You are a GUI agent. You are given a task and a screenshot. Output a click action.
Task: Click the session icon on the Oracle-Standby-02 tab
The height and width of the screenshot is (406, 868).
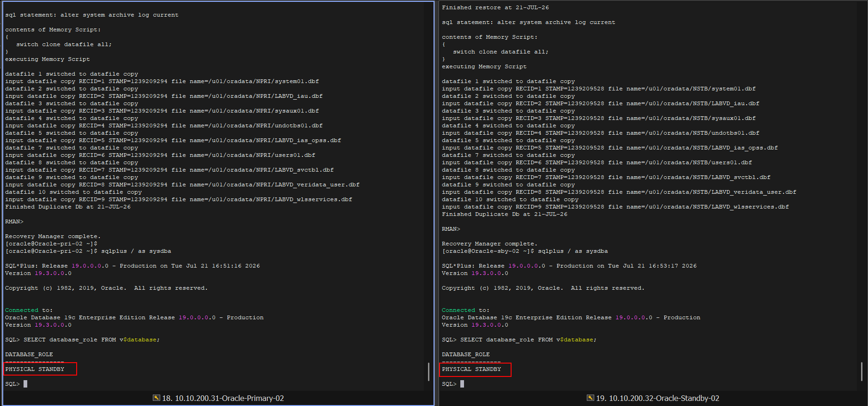pos(591,398)
